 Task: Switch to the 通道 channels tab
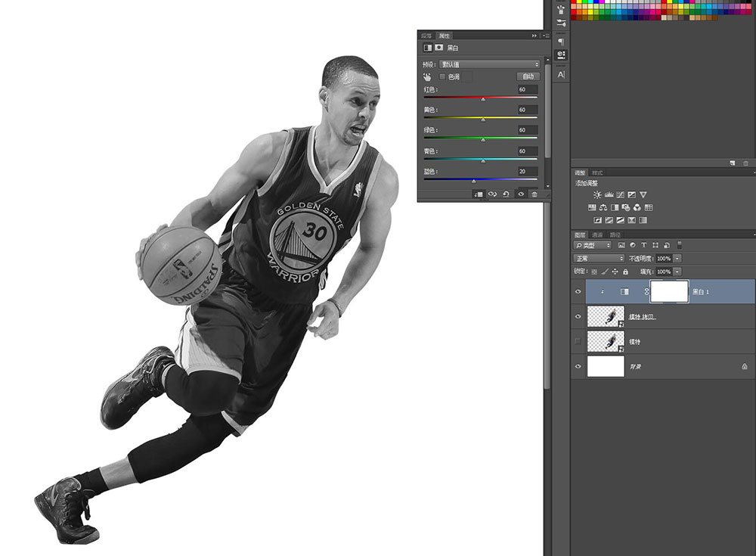click(597, 235)
